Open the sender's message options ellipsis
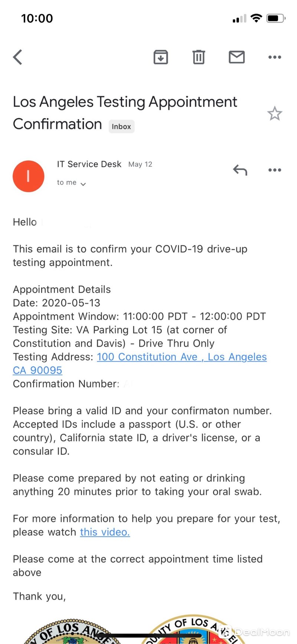The width and height of the screenshot is (297, 644). coord(275,170)
